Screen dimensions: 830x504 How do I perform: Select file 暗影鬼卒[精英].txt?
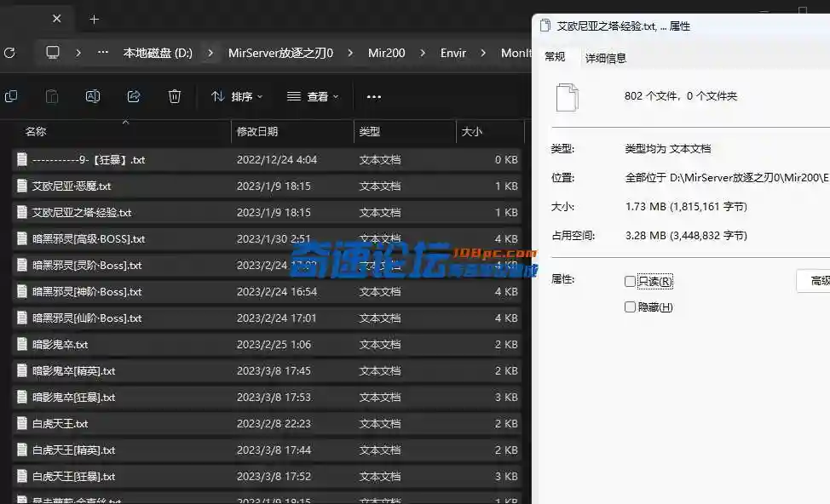click(x=267, y=371)
